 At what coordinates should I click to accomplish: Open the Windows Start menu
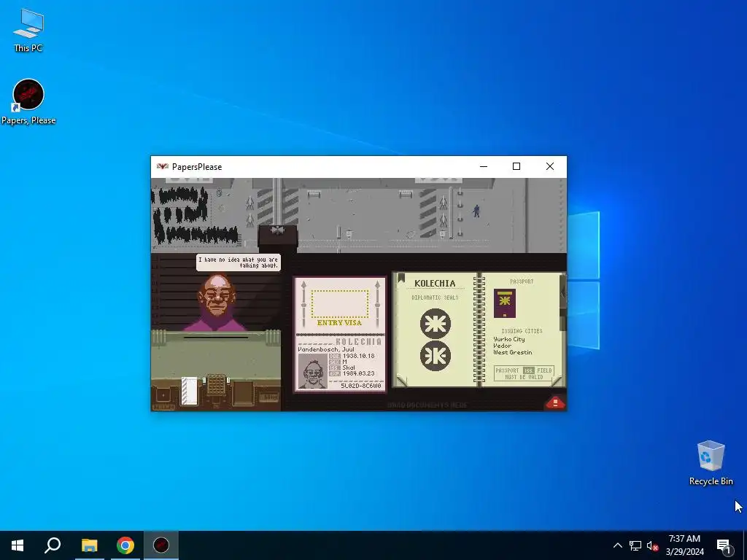click(18, 545)
